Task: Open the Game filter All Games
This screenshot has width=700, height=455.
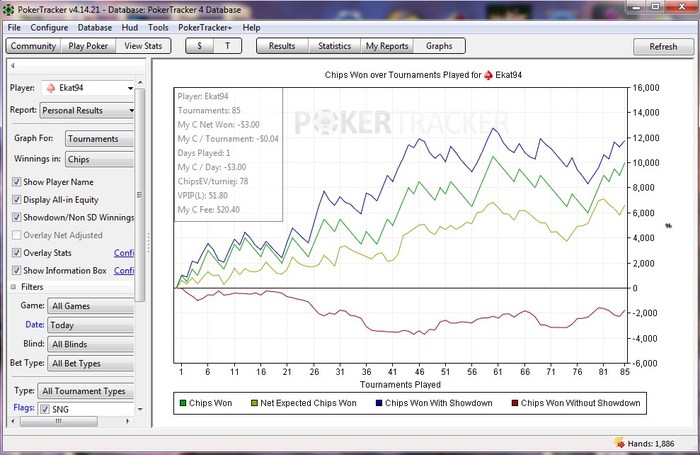Action: click(x=91, y=306)
